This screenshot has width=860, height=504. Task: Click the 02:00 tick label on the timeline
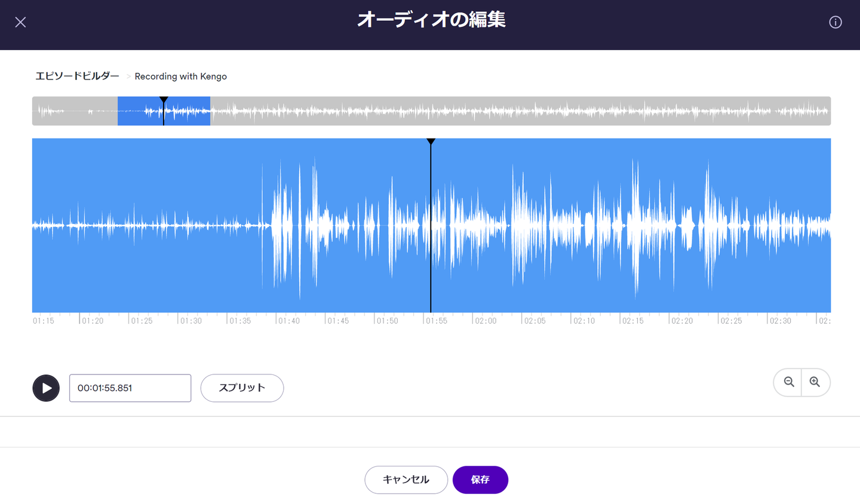[486, 321]
